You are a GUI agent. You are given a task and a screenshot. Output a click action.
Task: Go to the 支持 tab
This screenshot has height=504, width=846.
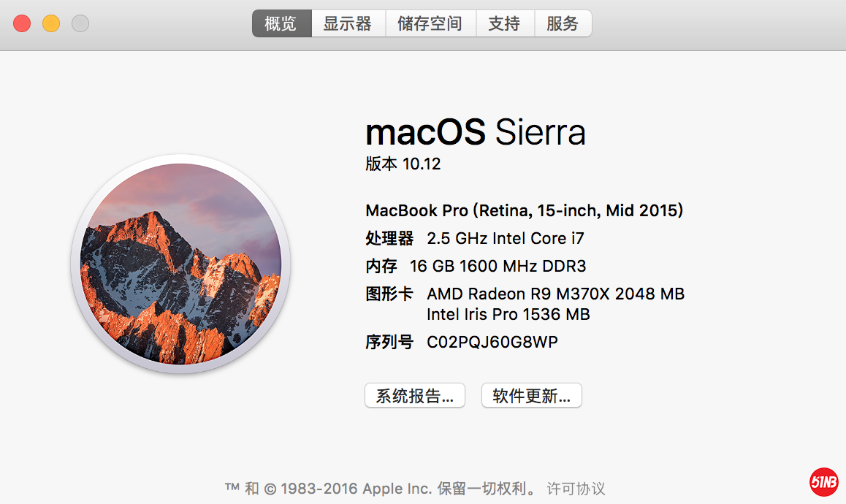[x=504, y=23]
